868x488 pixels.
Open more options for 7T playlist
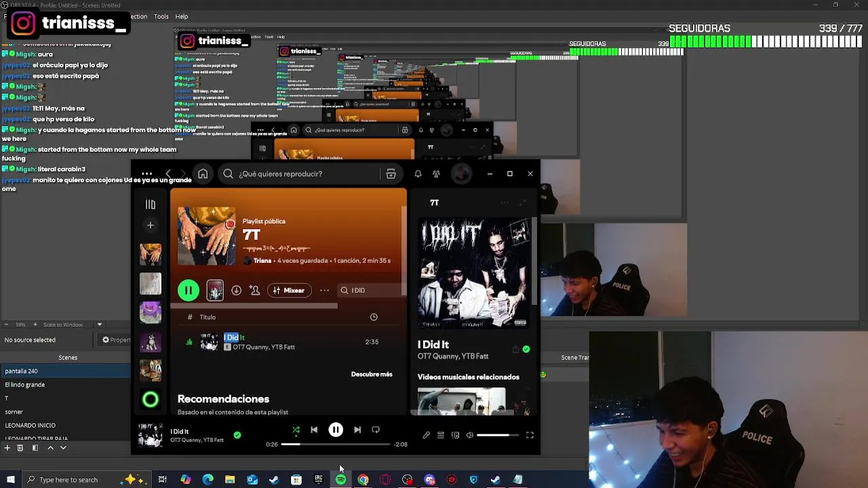coord(325,290)
